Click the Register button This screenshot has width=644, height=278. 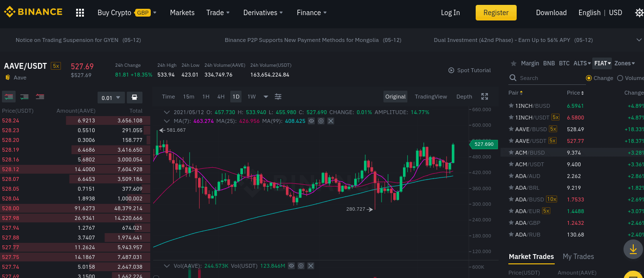(496, 13)
